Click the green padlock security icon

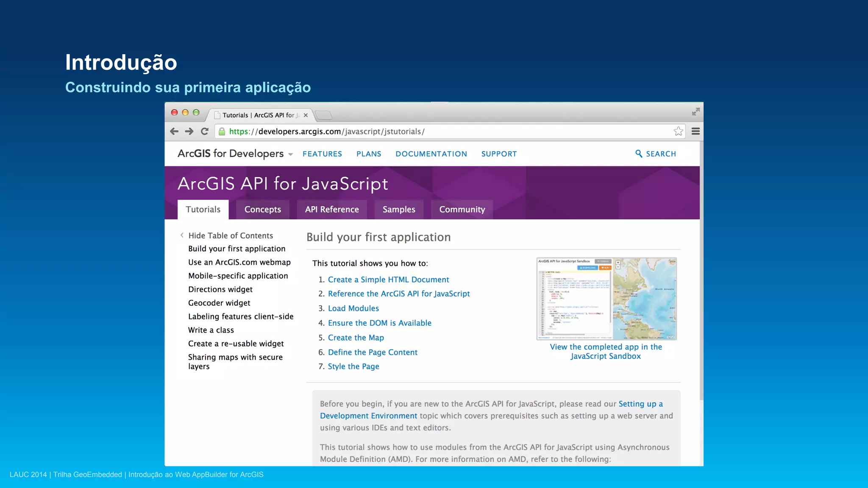pos(222,131)
